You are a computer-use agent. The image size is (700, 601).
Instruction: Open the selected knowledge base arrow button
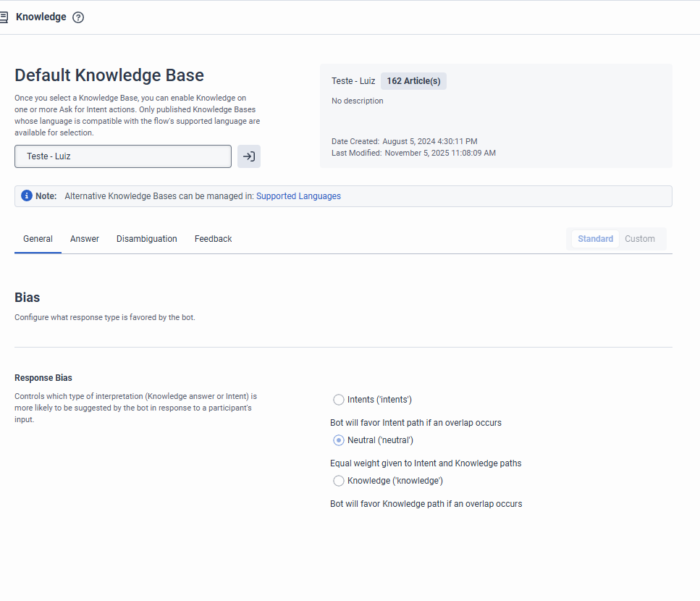[x=249, y=156]
